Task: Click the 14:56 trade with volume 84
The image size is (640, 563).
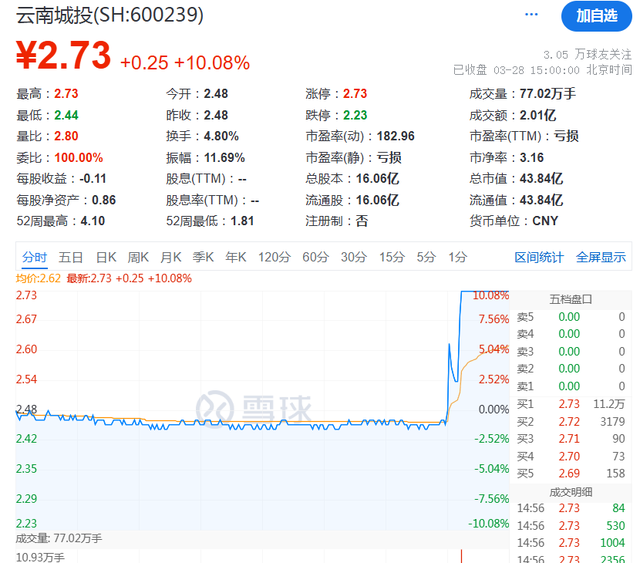Action: (x=571, y=508)
